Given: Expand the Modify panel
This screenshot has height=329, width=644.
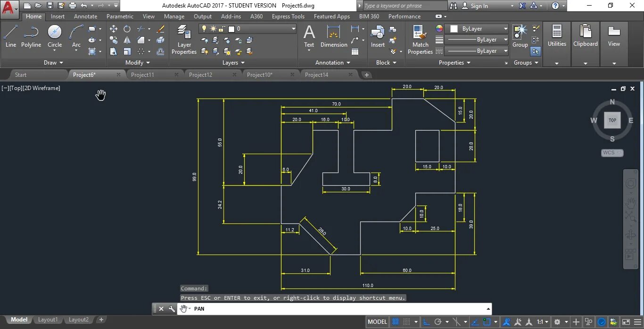Looking at the screenshot, I should 137,62.
